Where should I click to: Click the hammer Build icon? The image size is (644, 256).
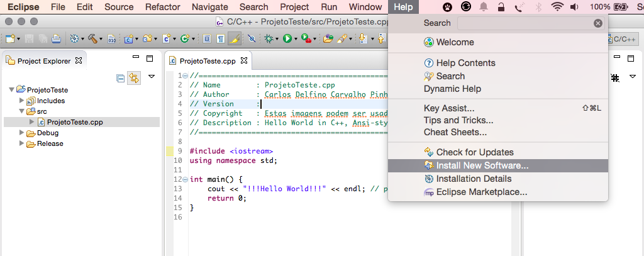pos(92,38)
